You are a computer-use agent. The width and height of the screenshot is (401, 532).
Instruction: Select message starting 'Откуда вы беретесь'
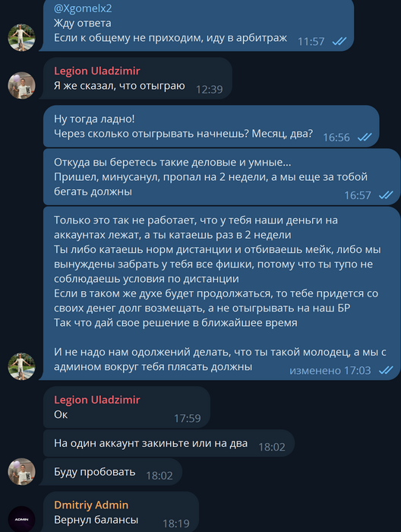tap(210, 177)
